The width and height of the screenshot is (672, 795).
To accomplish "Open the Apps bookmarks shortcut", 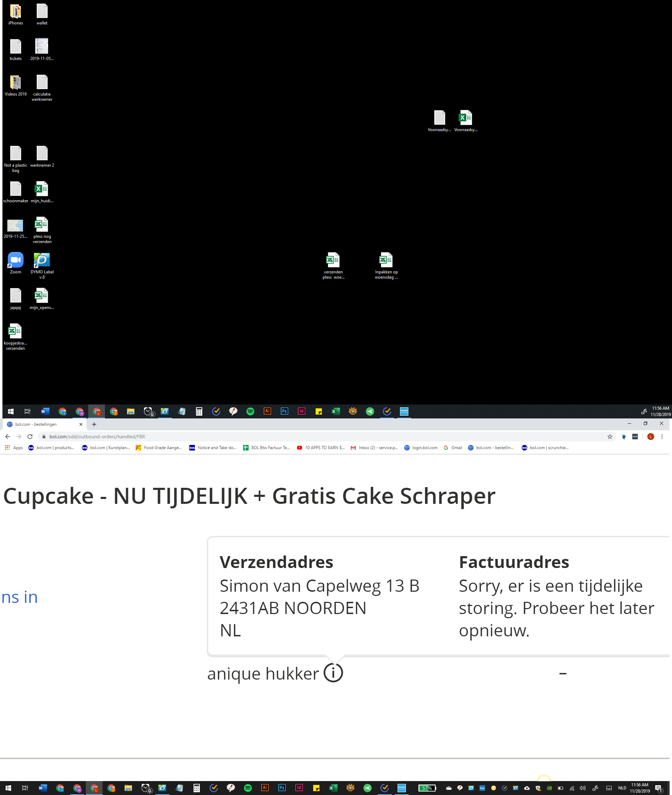I will tap(14, 448).
